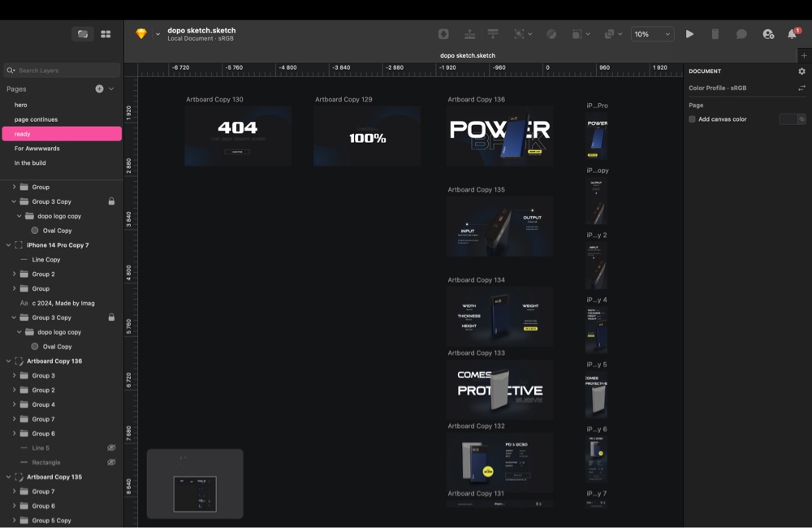The image size is (812, 528).
Task: Select the 'hero' page
Action: pyautogui.click(x=21, y=105)
